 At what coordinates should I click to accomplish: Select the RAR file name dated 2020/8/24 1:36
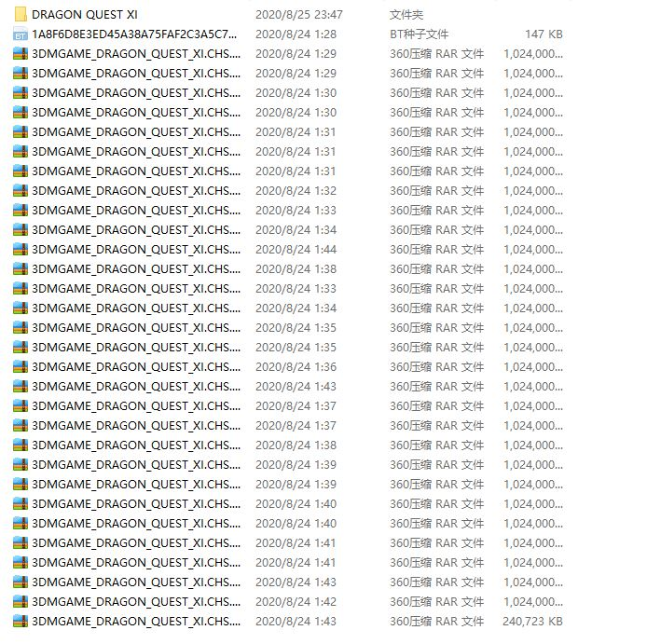point(135,367)
